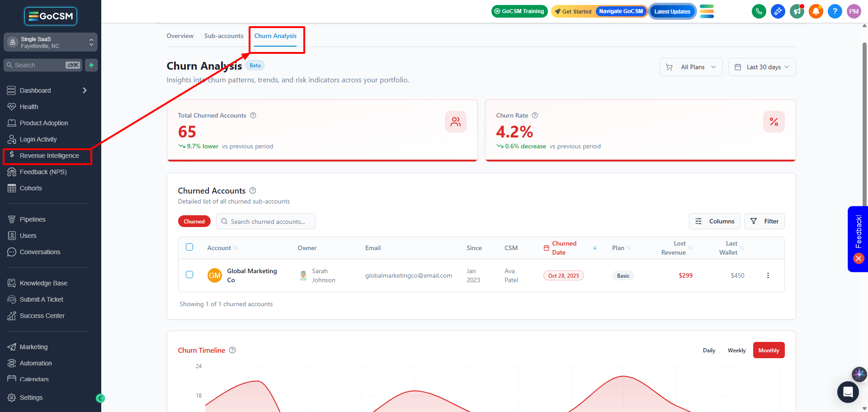Open the All Plans dropdown

[x=691, y=67]
